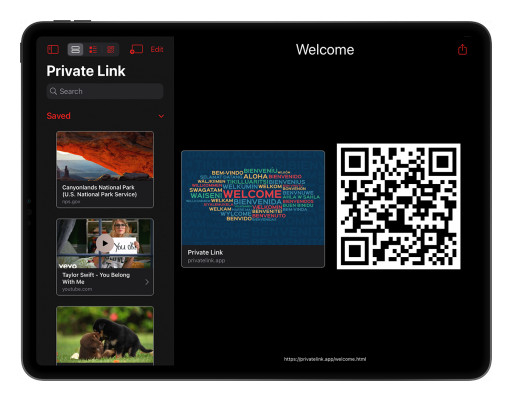Screen dimensions: 512x401
Task: Open the Private Link welcome preview
Action: [x=253, y=209]
